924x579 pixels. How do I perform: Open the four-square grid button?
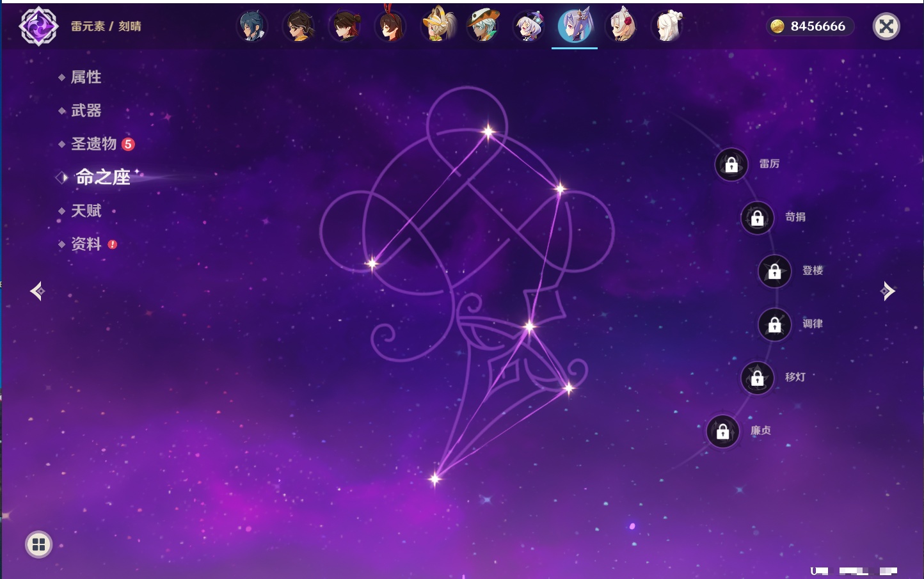(x=38, y=544)
